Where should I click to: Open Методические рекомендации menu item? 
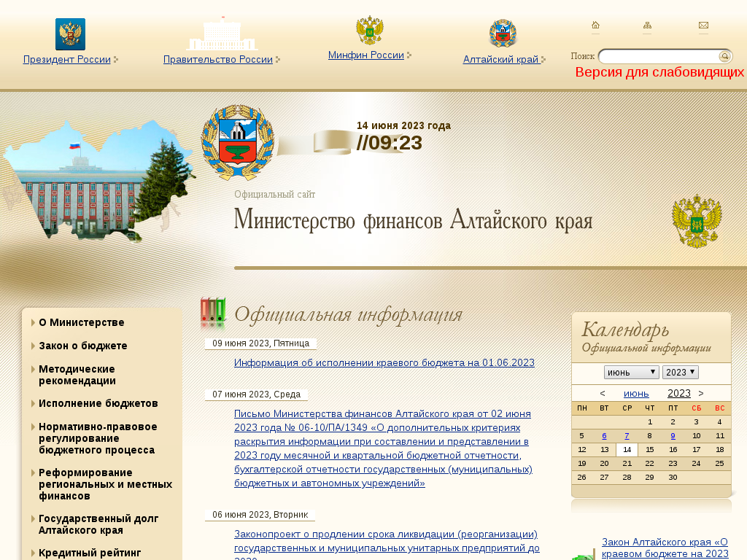coord(77,376)
